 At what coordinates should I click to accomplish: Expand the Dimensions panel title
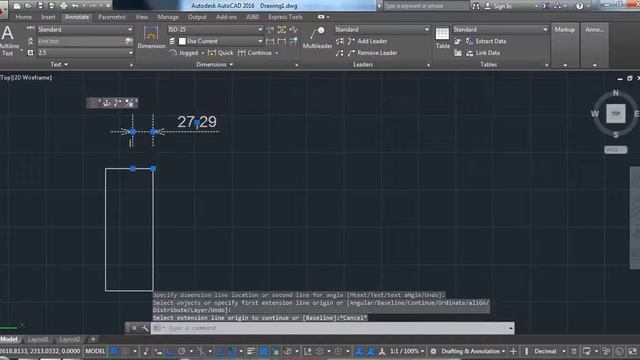pyautogui.click(x=215, y=64)
